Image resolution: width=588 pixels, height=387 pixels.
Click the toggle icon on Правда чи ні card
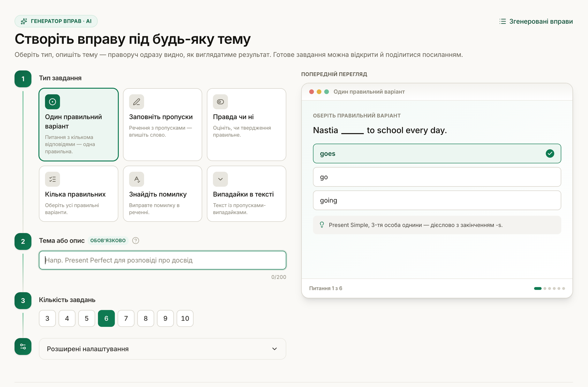[220, 102]
